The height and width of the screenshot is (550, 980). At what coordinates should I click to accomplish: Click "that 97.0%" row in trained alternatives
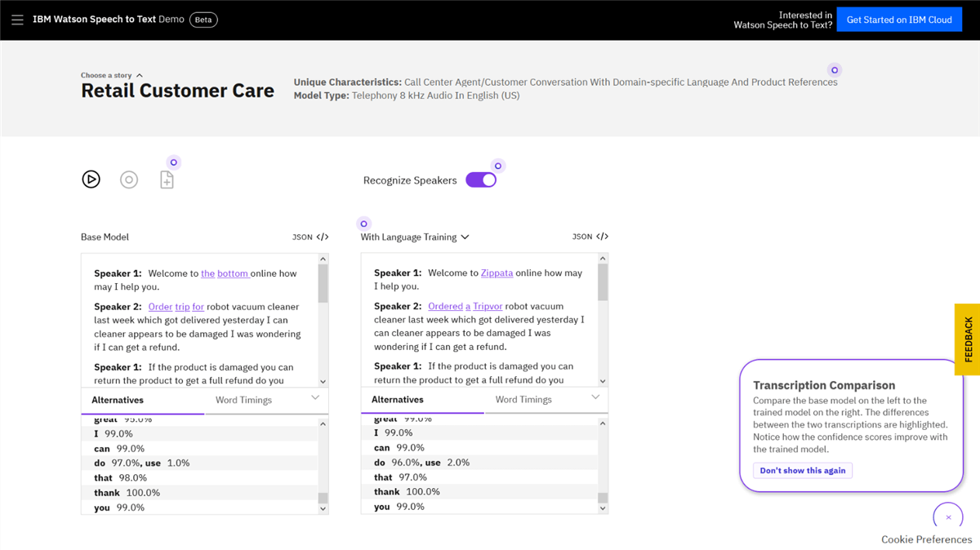tap(479, 477)
